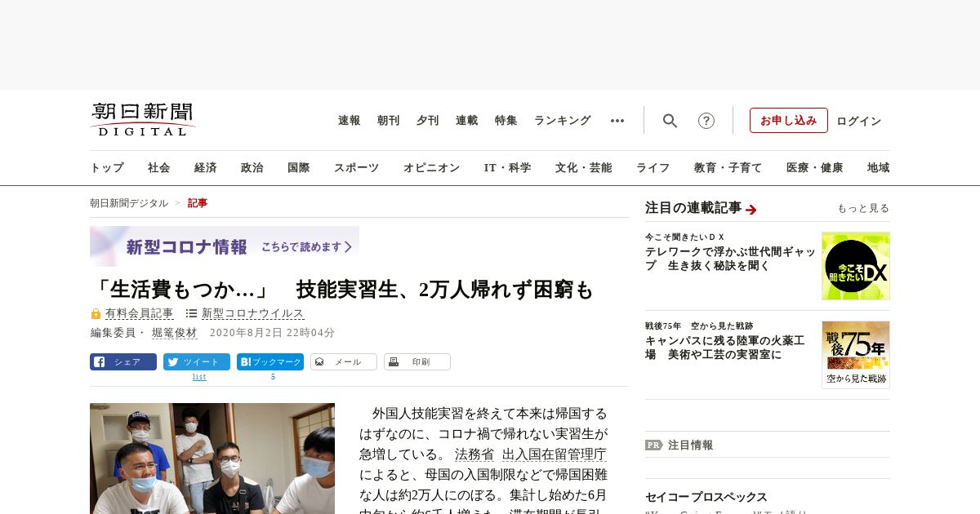
Task: Open author 堀篭俊材 link
Action: point(175,333)
